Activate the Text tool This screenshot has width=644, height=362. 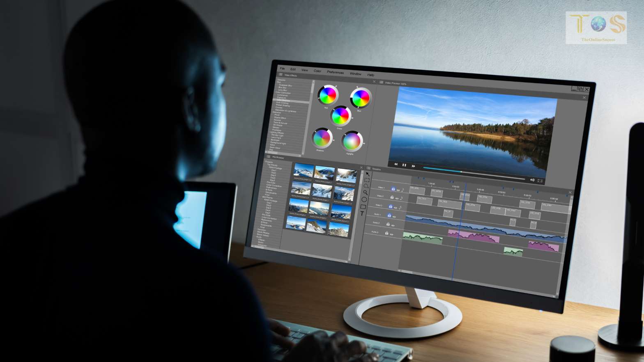pos(362,213)
